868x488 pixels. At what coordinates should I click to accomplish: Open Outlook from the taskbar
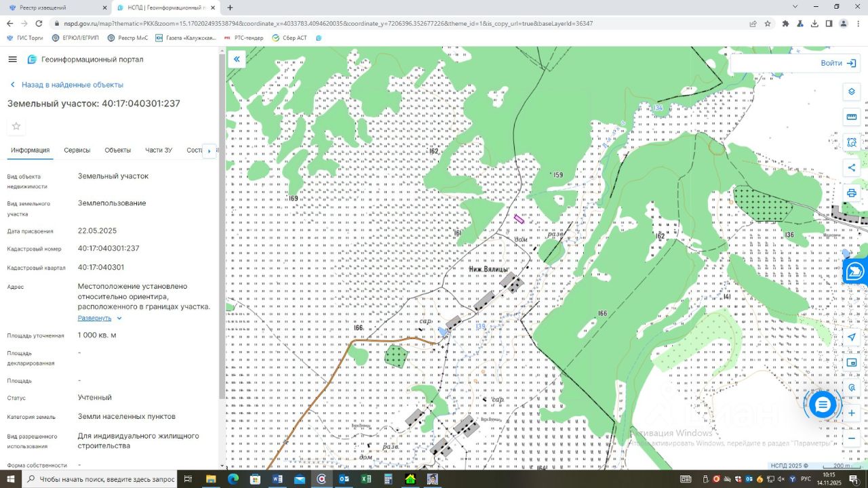tap(344, 479)
